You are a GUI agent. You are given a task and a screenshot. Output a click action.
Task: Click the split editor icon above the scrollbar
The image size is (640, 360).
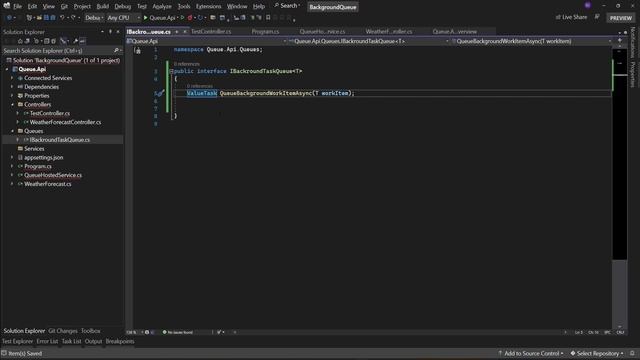(620, 41)
